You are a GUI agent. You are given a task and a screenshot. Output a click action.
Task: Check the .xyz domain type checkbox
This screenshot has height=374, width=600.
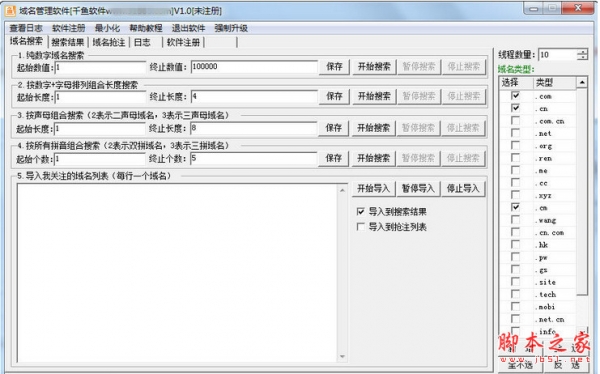click(x=515, y=195)
